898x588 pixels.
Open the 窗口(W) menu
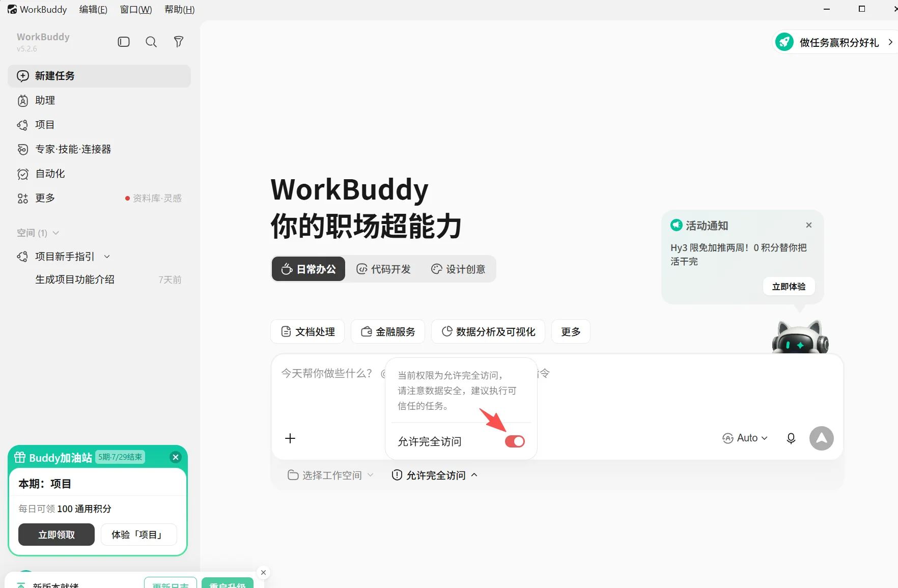136,9
